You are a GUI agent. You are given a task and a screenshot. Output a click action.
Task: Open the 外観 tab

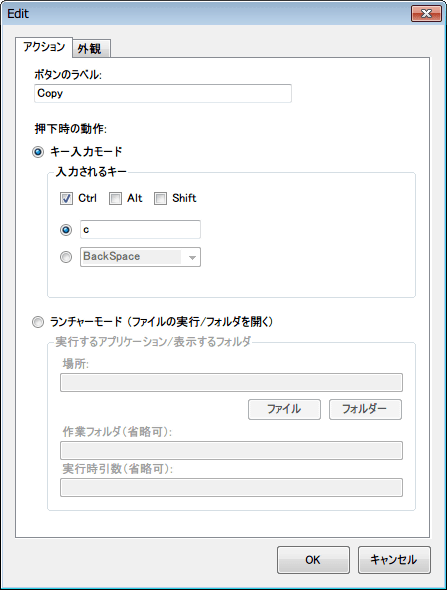[x=91, y=49]
